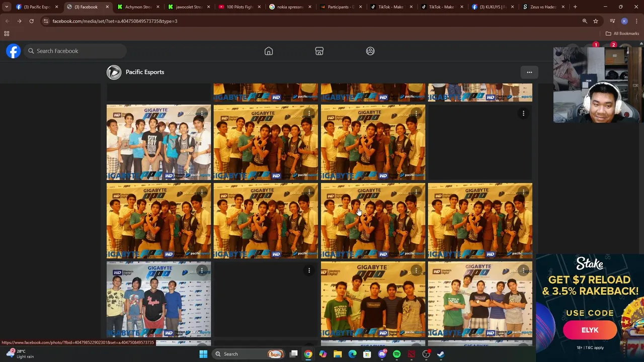The width and height of the screenshot is (644, 362).
Task: Go back with the browser back arrow
Action: pos(7,21)
